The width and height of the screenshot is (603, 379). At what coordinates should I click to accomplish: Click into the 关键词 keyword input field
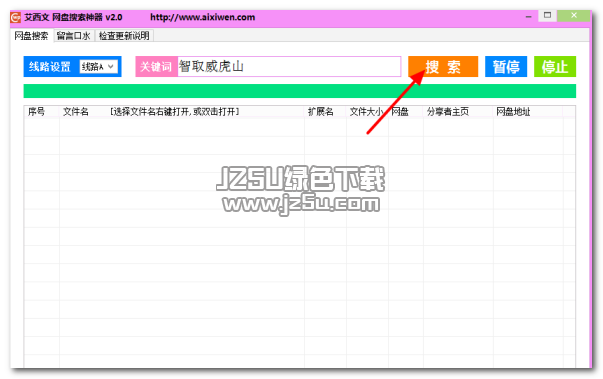289,66
